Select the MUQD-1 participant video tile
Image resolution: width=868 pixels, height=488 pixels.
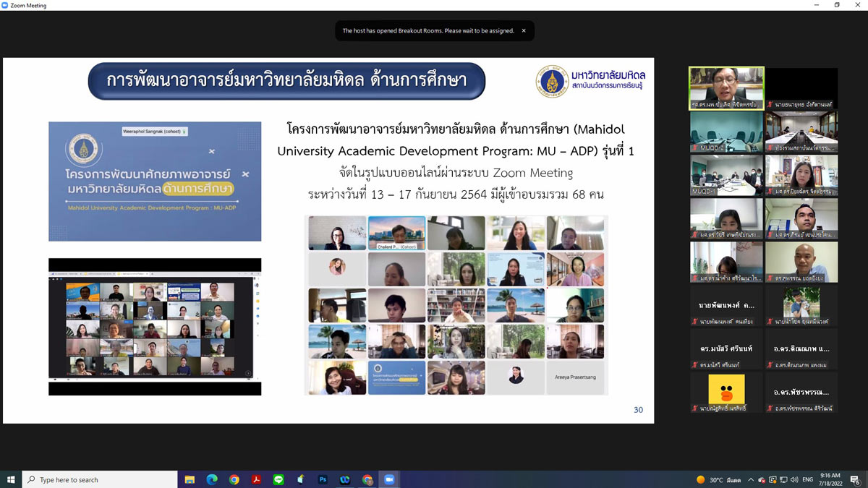point(726,175)
